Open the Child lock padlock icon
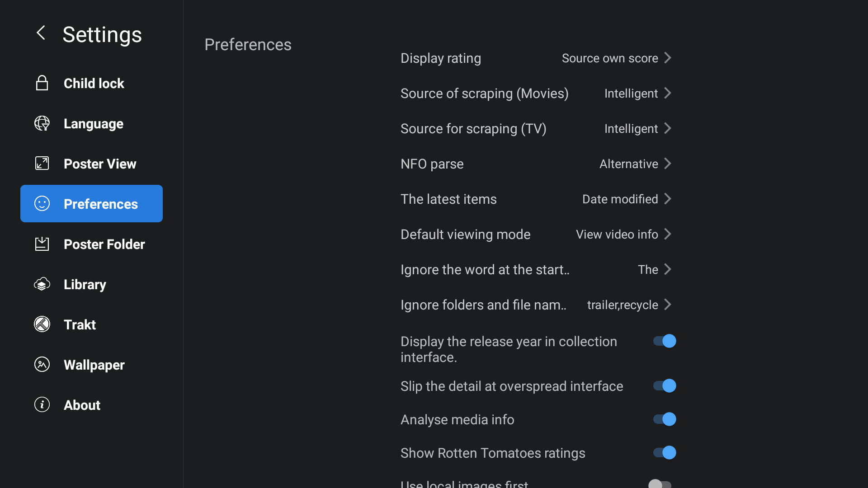 42,83
